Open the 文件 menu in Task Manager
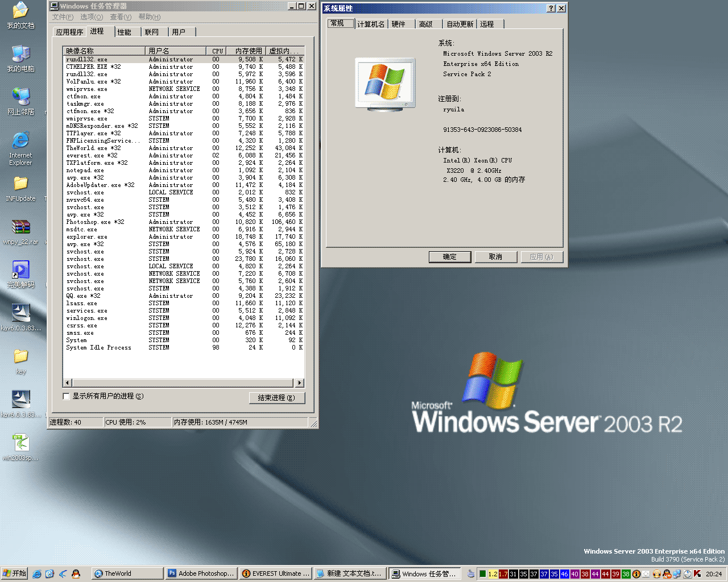Viewport: 728px width, 582px height. pos(63,17)
